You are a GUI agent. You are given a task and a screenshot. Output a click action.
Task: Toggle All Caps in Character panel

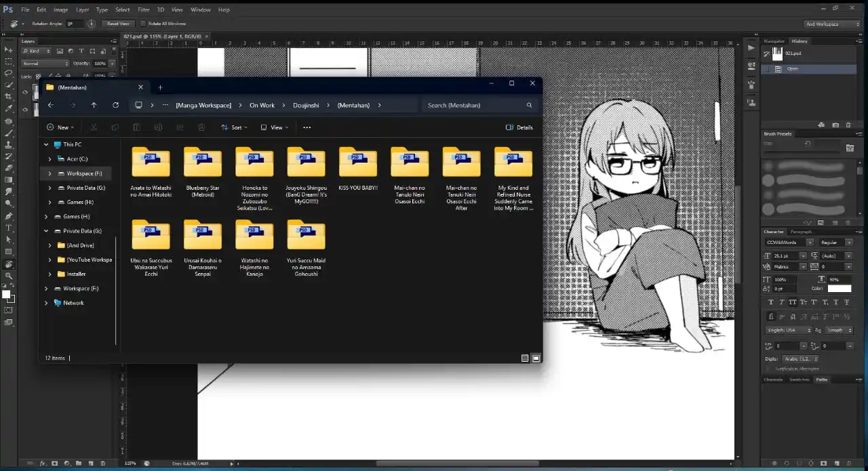[x=793, y=302]
